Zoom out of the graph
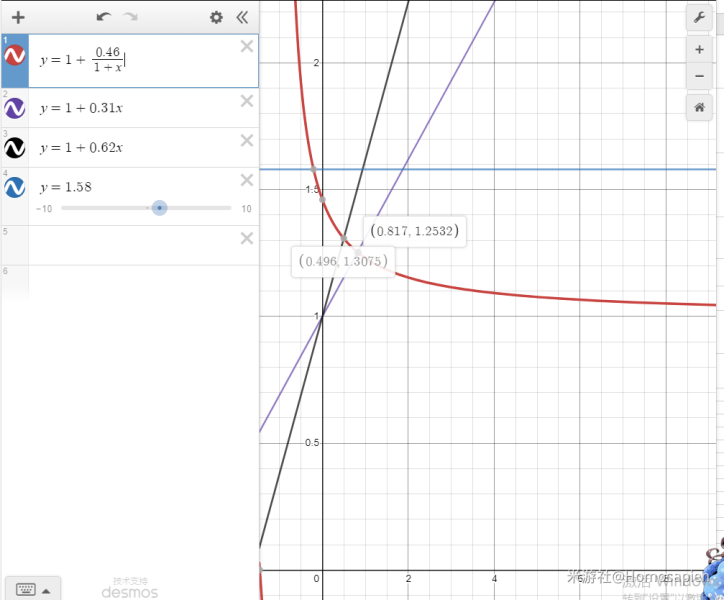The width and height of the screenshot is (724, 600). (699, 76)
